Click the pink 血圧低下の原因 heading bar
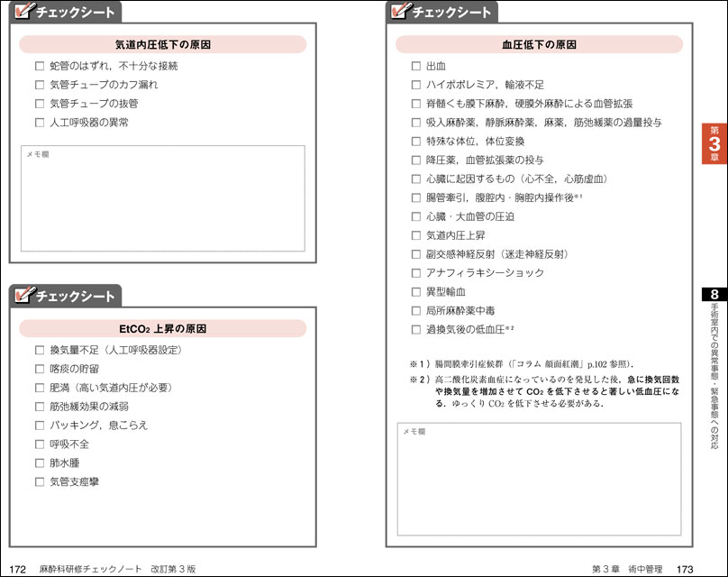 (x=539, y=44)
